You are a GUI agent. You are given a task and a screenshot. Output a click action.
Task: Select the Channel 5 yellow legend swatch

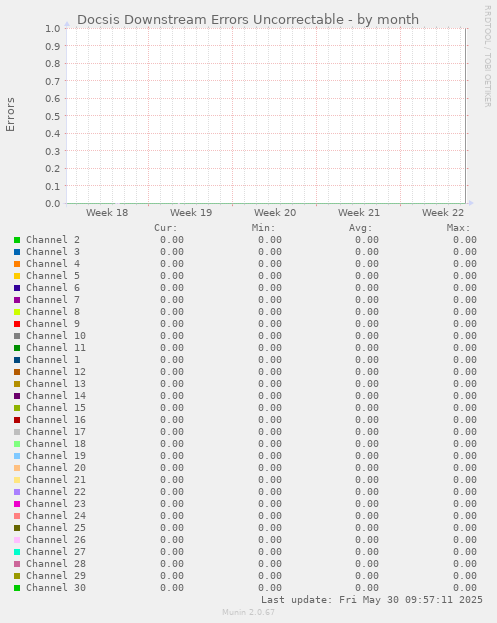click(17, 276)
